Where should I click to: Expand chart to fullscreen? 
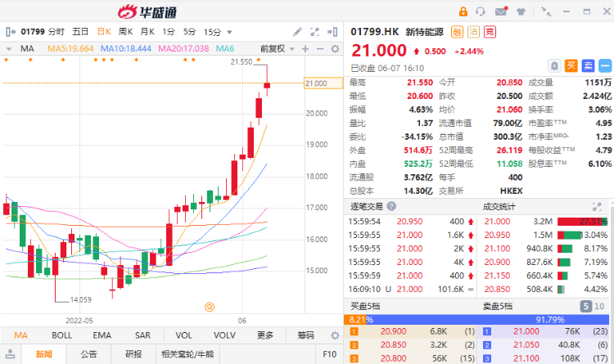315,32
